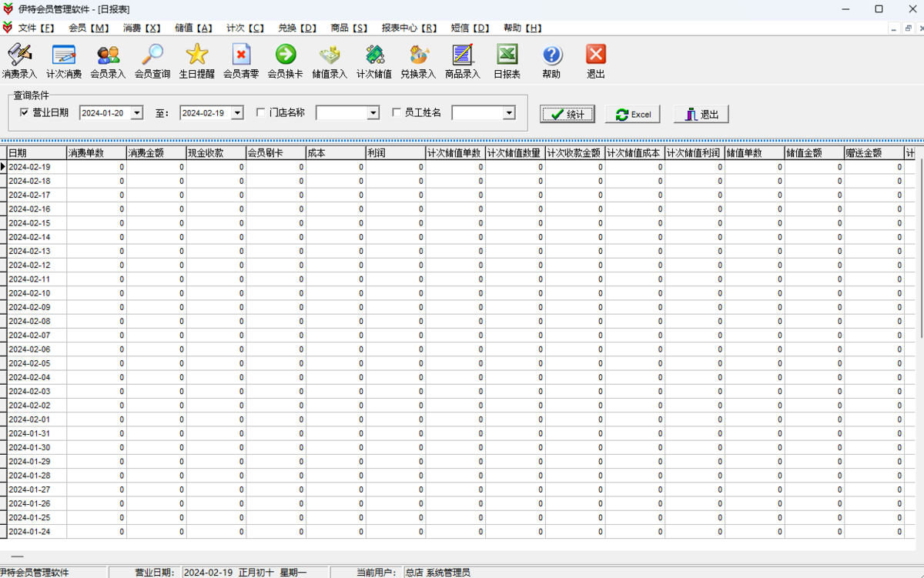This screenshot has height=578, width=924.
Task: Open the 商品录入 toolbar icon
Action: [x=463, y=62]
